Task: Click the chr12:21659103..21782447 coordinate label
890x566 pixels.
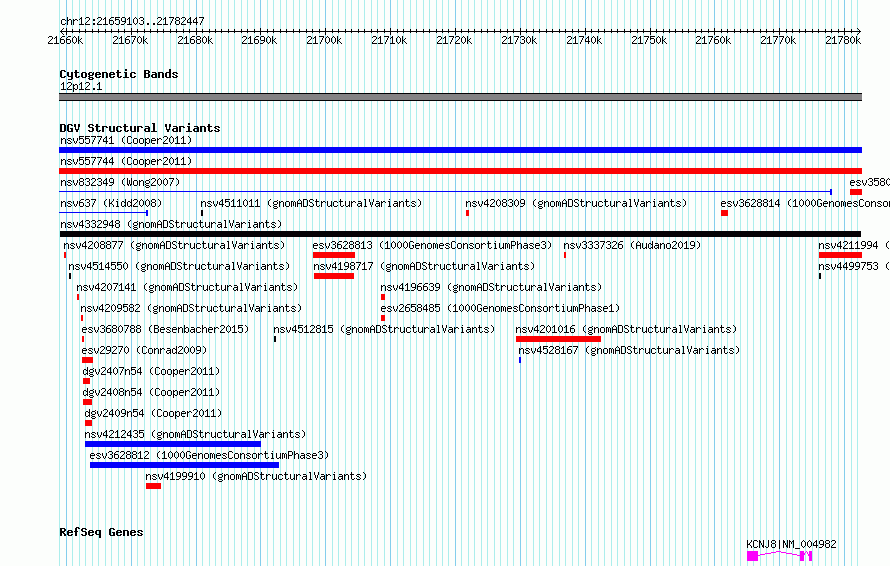Action: pos(132,21)
